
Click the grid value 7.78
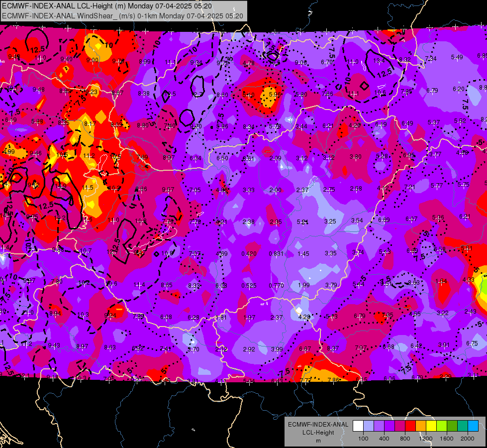click(x=195, y=222)
